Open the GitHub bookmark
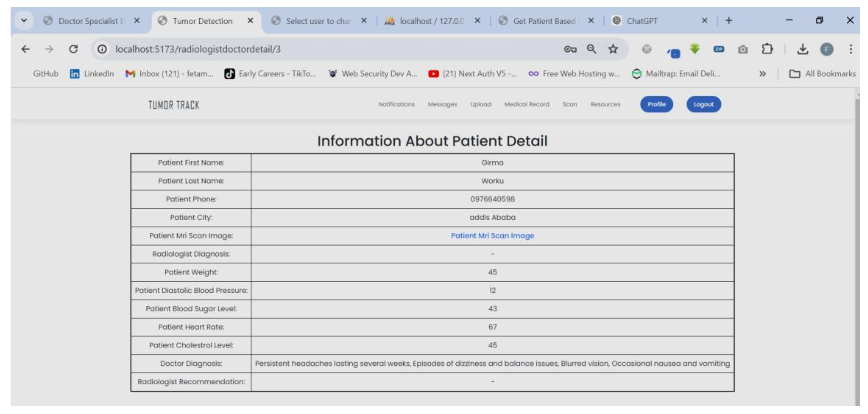Image resolution: width=868 pixels, height=414 pixels. click(x=45, y=73)
